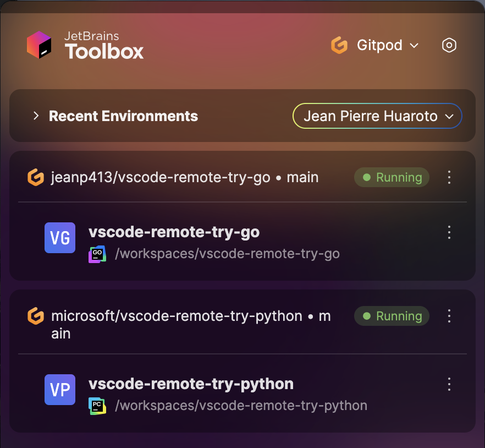
Task: Open the /workspaces/vscode-remote-try-python path
Action: click(x=241, y=406)
